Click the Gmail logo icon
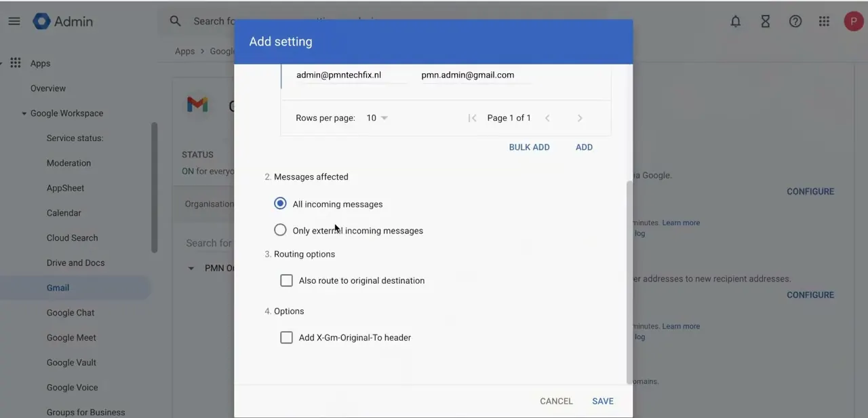The height and width of the screenshot is (418, 868). (x=197, y=104)
